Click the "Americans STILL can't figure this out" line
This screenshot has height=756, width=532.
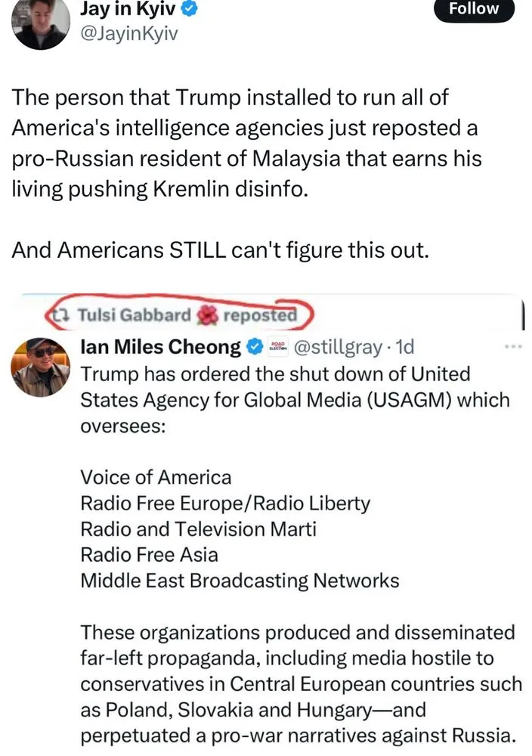pyautogui.click(x=220, y=250)
